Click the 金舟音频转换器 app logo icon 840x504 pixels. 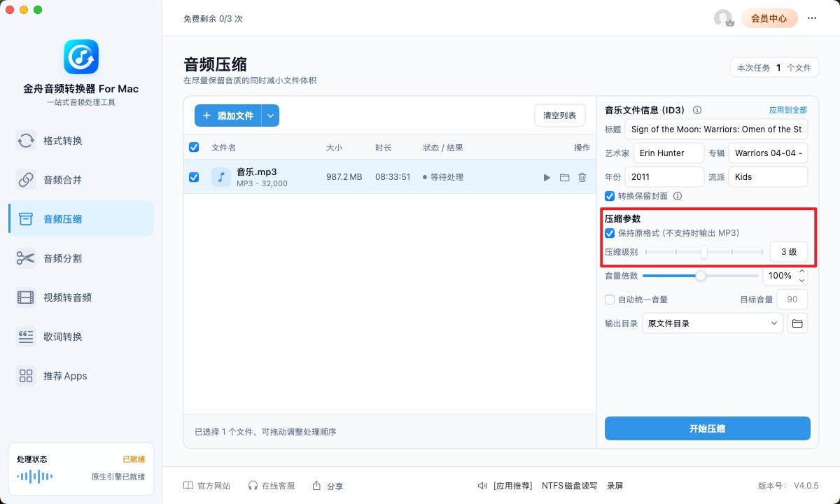point(81,57)
